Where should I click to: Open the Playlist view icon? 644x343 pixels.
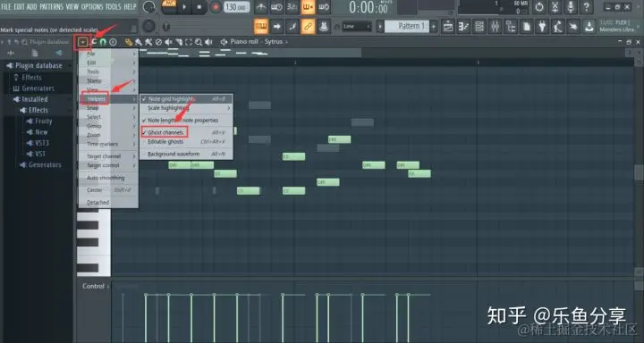[448, 27]
